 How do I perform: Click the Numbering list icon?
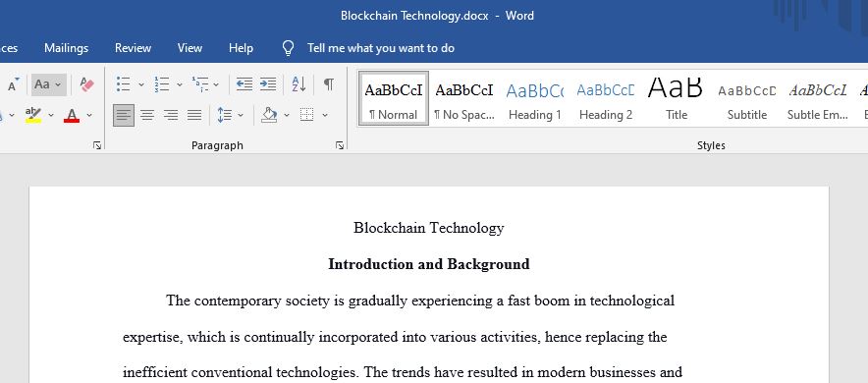pyautogui.click(x=162, y=84)
